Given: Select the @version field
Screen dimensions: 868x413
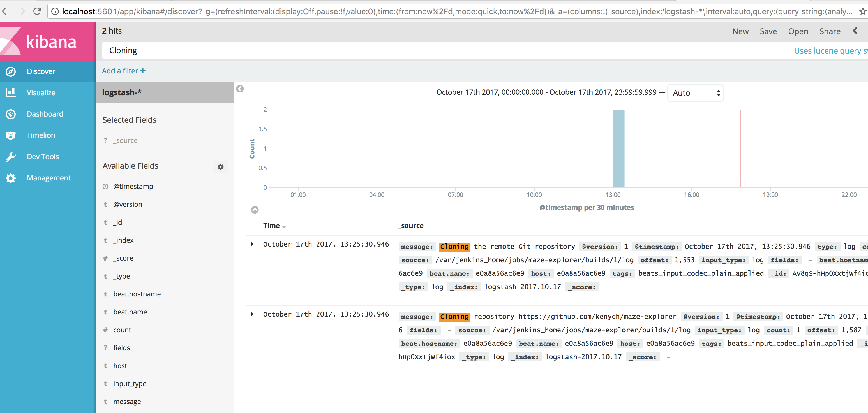Looking at the screenshot, I should click(128, 204).
